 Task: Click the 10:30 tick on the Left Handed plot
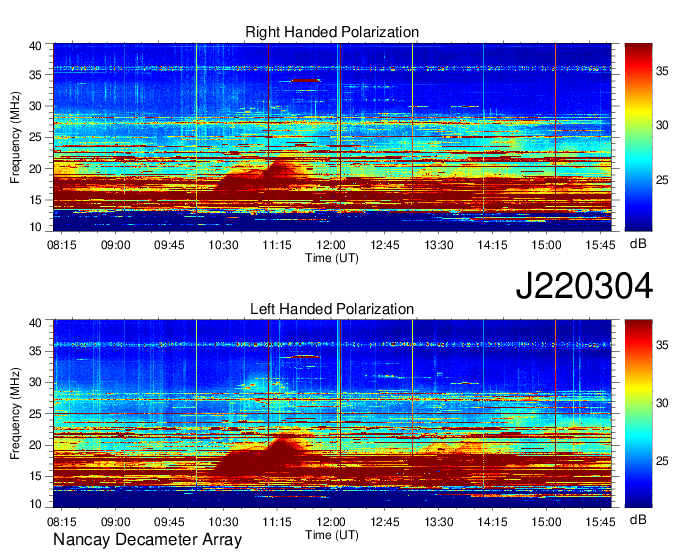(x=223, y=522)
